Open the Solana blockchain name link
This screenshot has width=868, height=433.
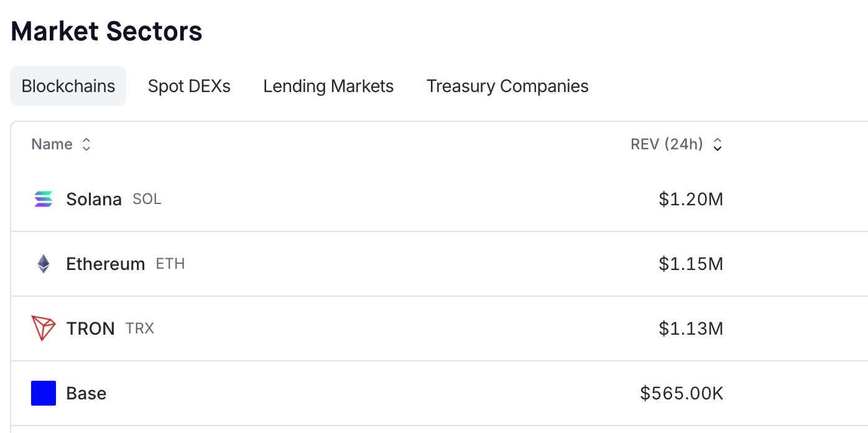coord(94,199)
